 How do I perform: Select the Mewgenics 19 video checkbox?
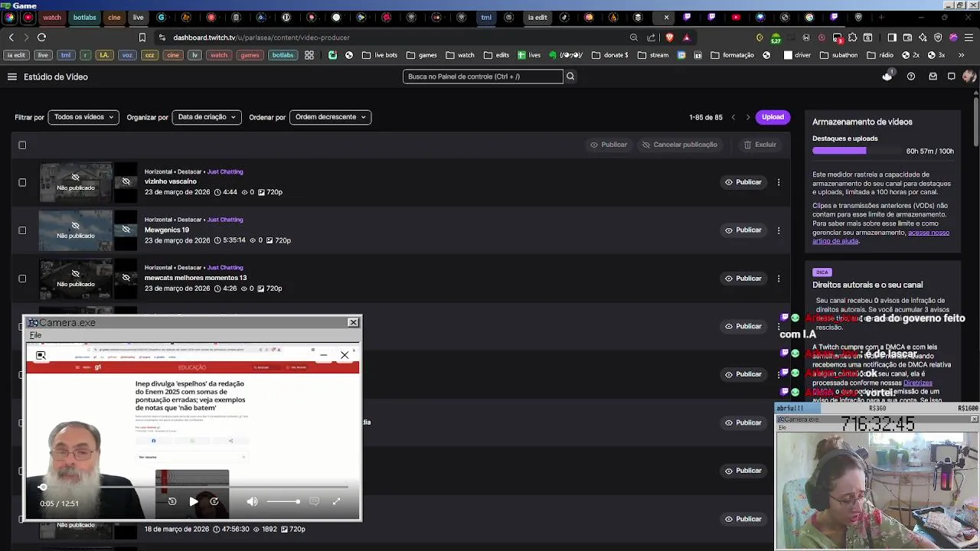coord(22,230)
